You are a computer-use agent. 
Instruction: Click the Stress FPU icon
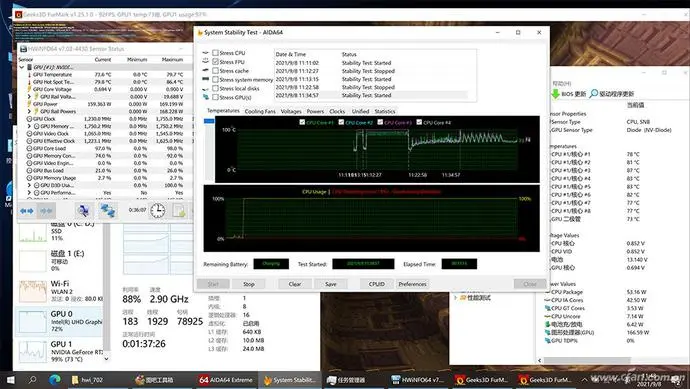tap(206, 62)
